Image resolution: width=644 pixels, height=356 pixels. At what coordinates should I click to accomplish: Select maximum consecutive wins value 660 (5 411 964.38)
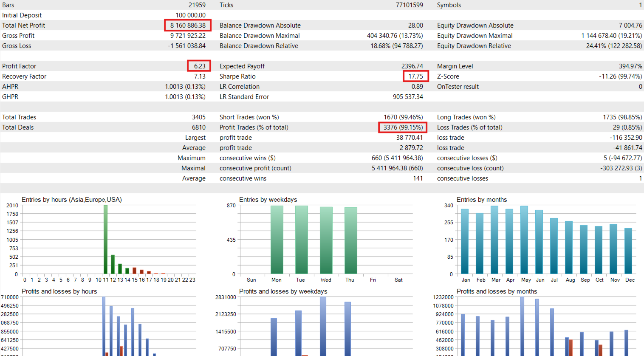[397, 158]
